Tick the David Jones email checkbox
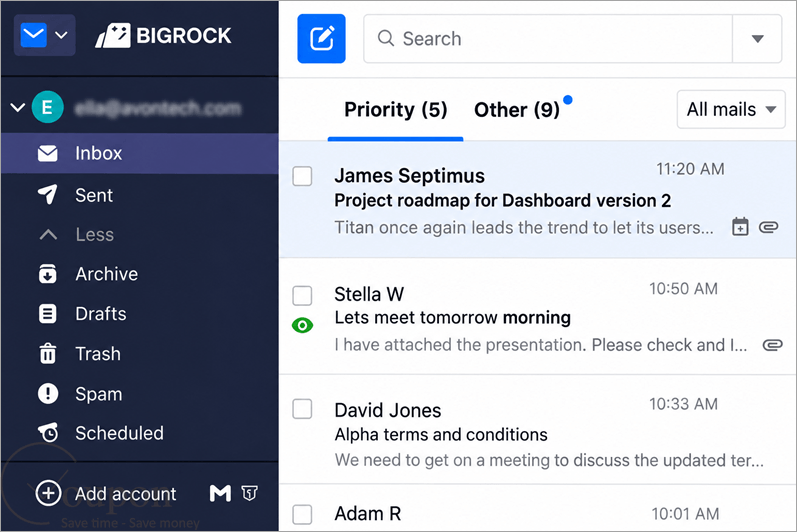797x532 pixels. (x=302, y=409)
